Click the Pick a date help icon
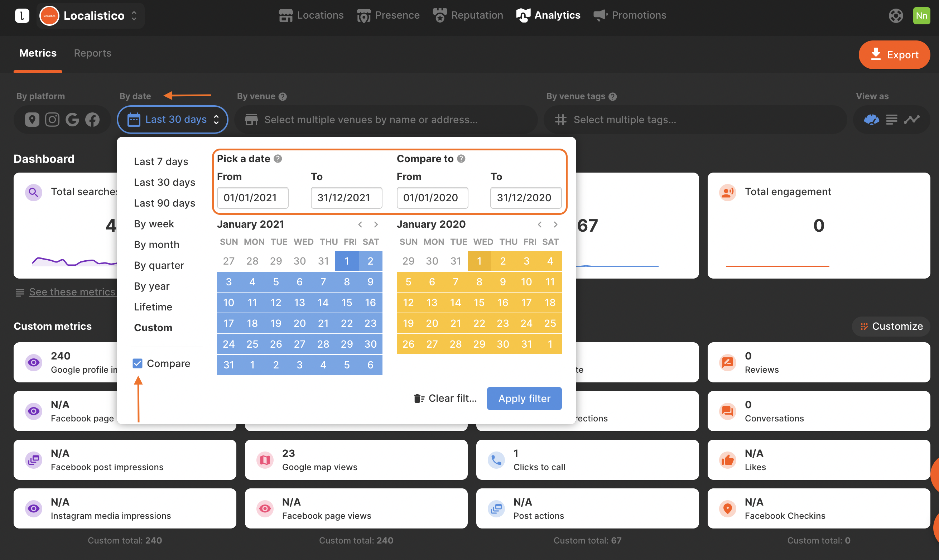 pyautogui.click(x=278, y=159)
